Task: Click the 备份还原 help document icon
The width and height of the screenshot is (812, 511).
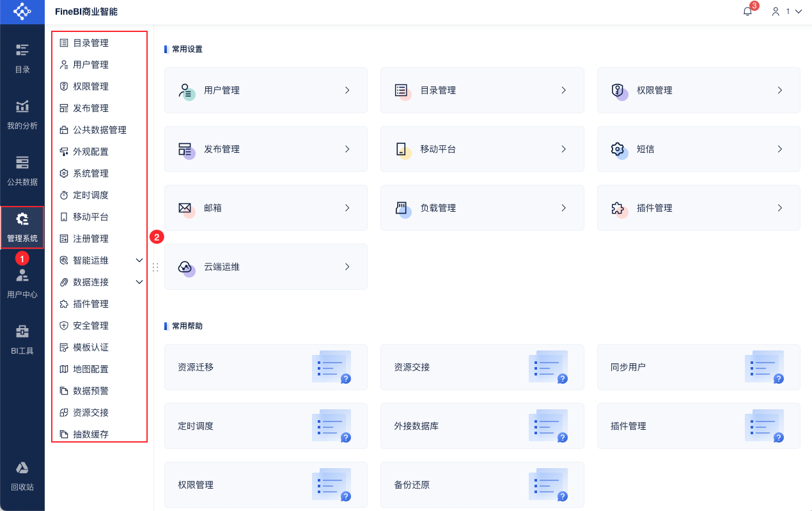Action: coord(549,485)
